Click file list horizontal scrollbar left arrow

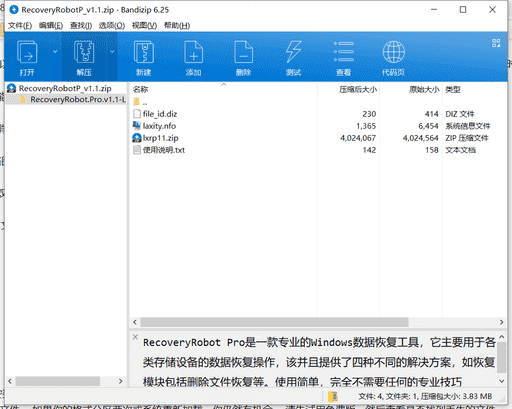tap(135, 322)
